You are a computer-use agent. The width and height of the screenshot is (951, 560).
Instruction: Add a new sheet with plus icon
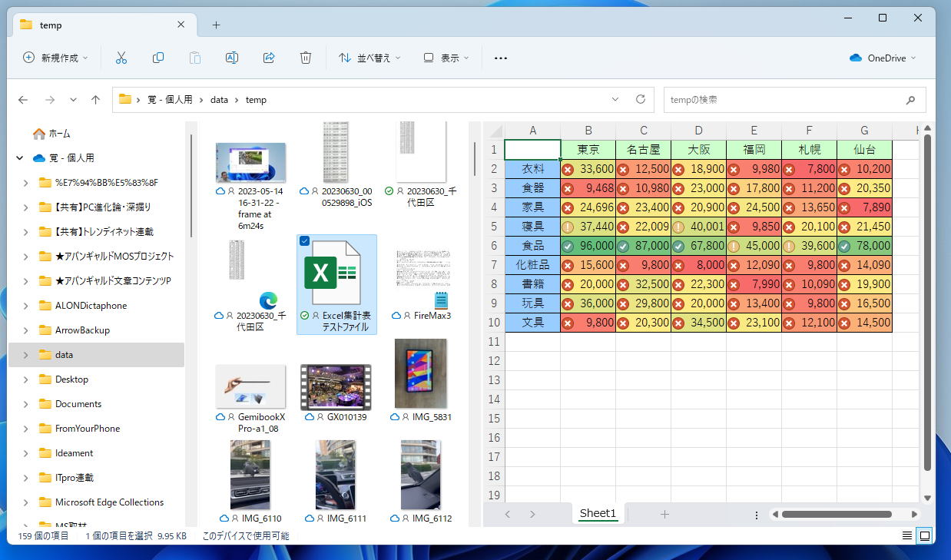pyautogui.click(x=665, y=514)
